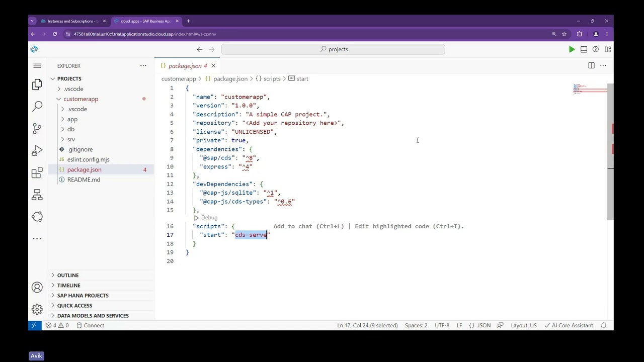Open README.md file
644x362 pixels.
pyautogui.click(x=84, y=179)
